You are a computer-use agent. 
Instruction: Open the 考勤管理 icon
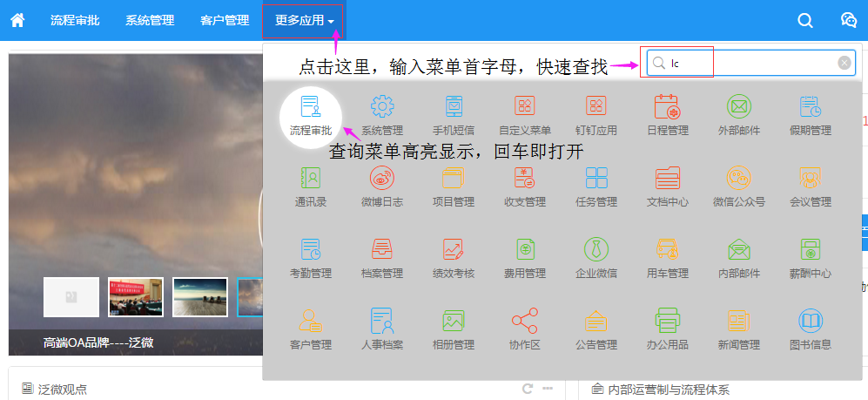[311, 249]
